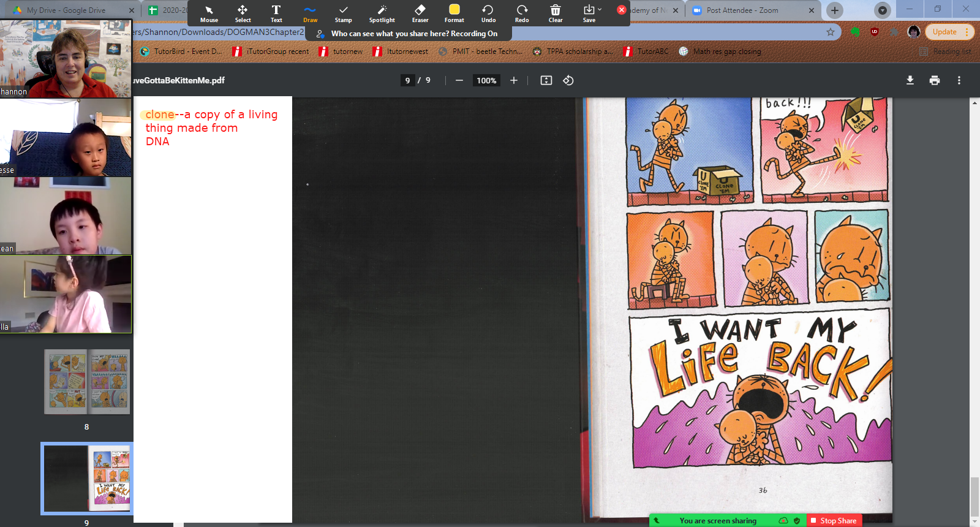Screen dimensions: 980x527
Task: Redo the annotation
Action: (x=522, y=13)
